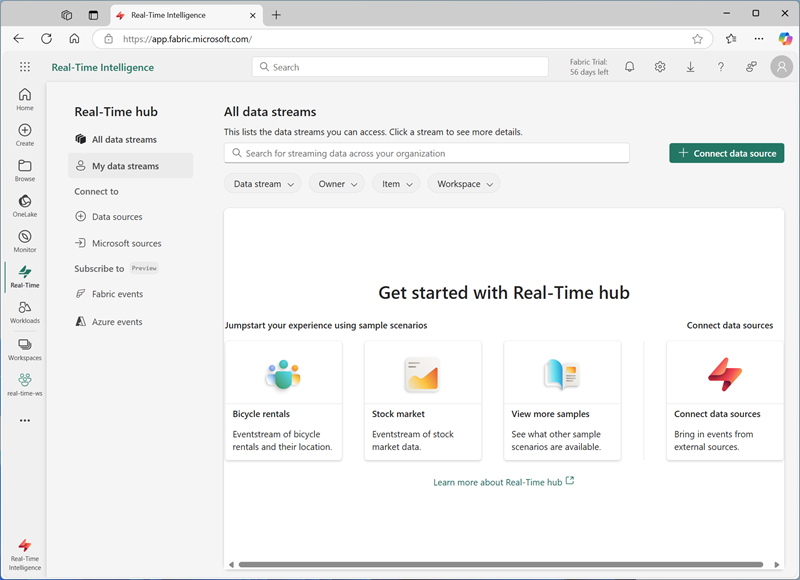The width and height of the screenshot is (800, 580).
Task: Open the Stock market sample card
Action: 423,401
